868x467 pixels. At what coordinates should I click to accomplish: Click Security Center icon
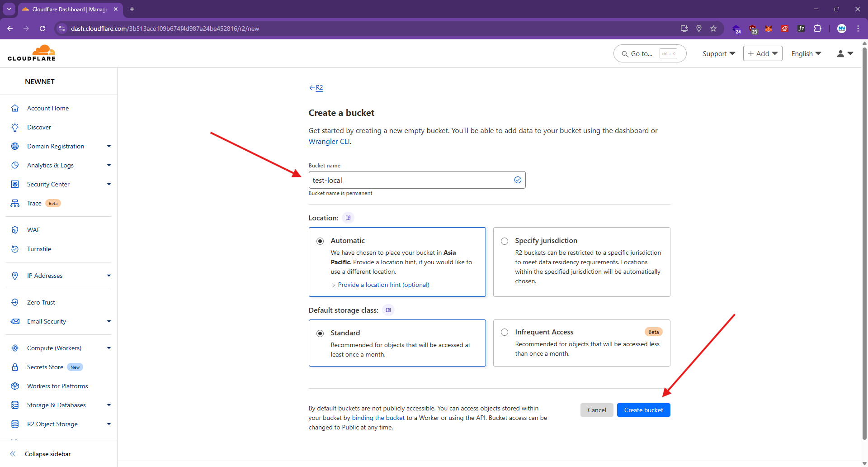point(15,184)
